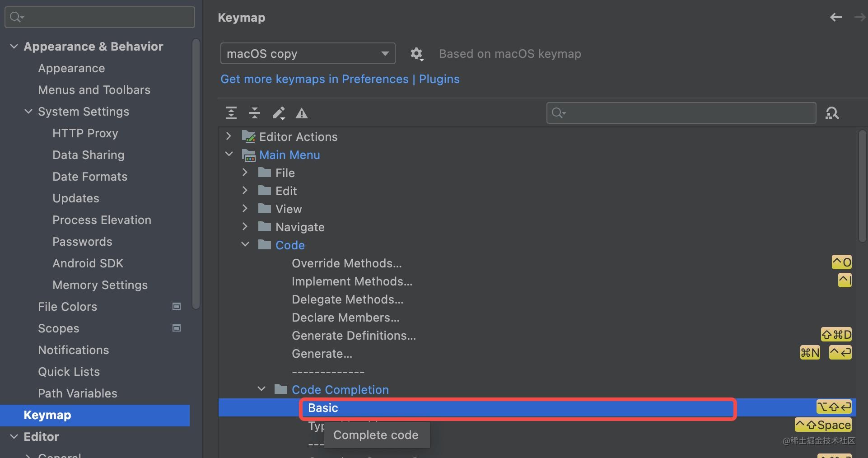This screenshot has height=458, width=868.
Task: Collapse the Code menu group
Action: pos(245,244)
